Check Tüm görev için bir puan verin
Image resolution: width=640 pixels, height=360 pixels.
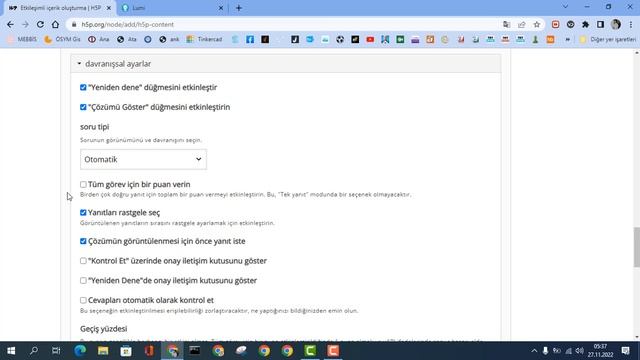(x=83, y=184)
